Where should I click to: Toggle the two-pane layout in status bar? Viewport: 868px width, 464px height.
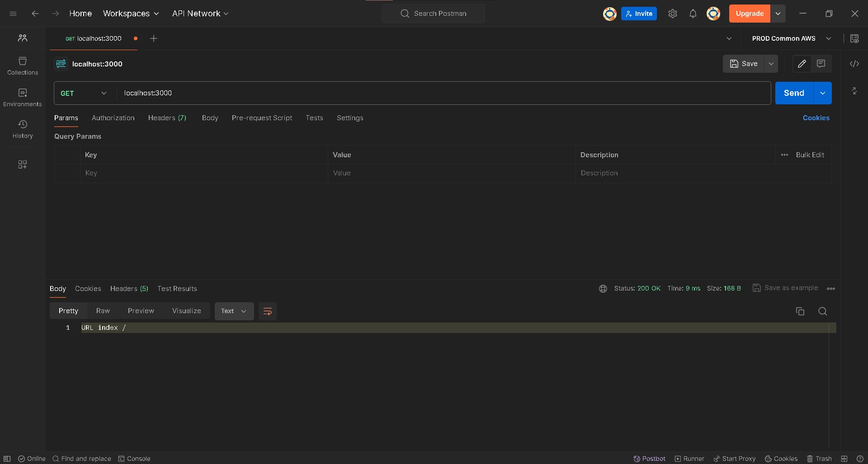pyautogui.click(x=844, y=459)
